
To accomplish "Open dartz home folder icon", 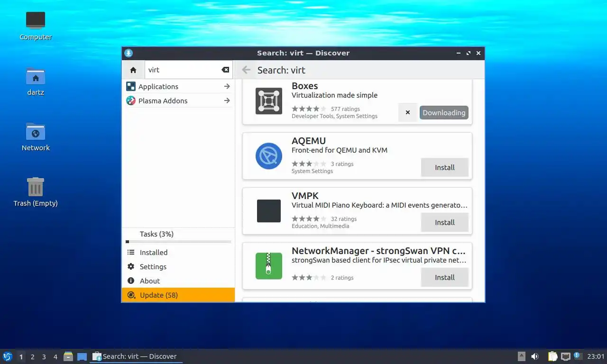I will click(36, 82).
